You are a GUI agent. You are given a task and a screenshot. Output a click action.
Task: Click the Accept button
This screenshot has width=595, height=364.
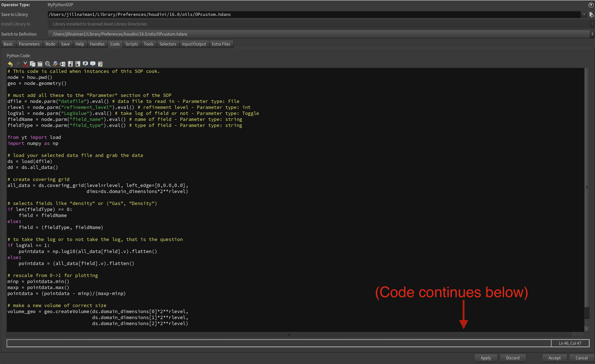click(x=554, y=358)
